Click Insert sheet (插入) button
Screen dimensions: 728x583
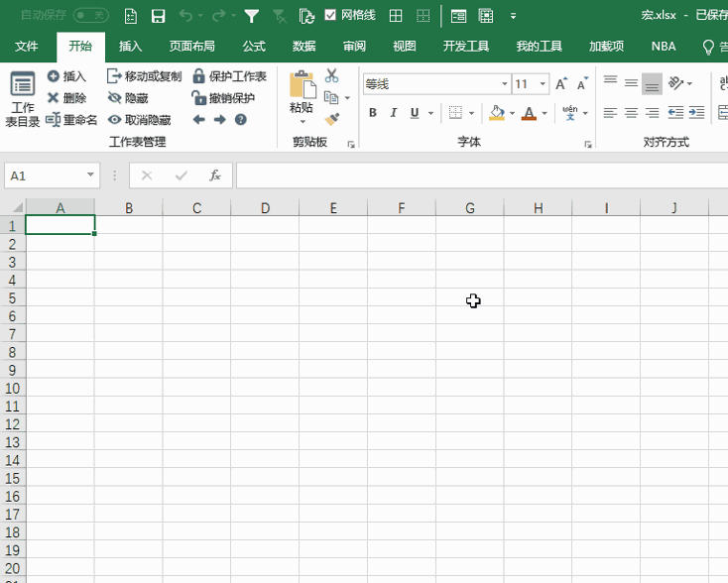click(x=66, y=75)
